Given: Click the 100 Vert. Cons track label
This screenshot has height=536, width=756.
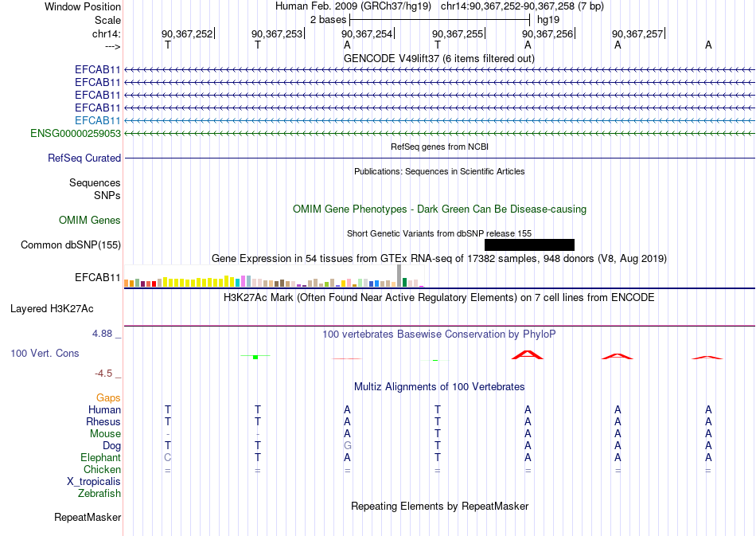Looking at the screenshot, I should [45, 353].
